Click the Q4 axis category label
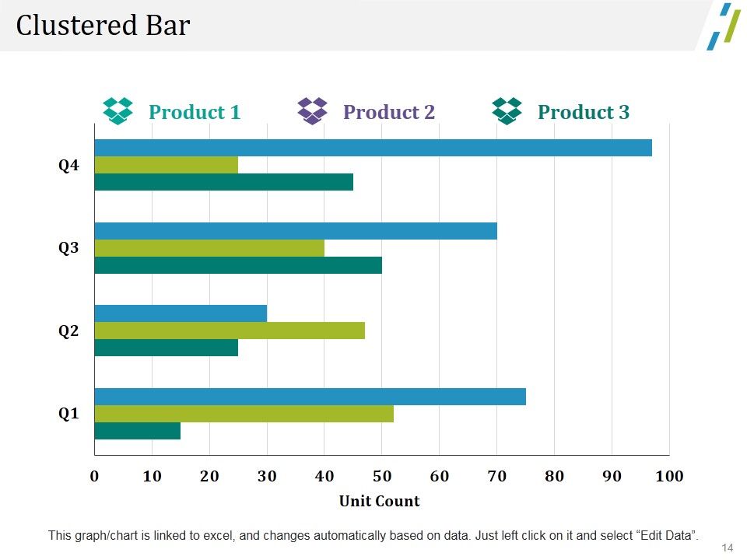Image resolution: width=747 pixels, height=560 pixels. click(68, 166)
